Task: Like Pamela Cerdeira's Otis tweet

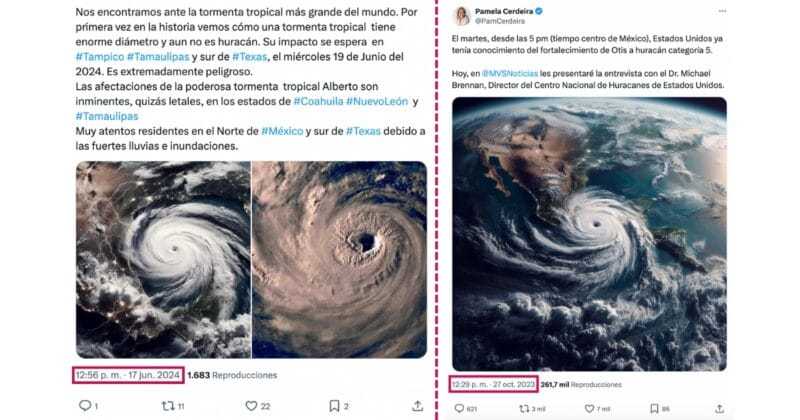Action: pyautogui.click(x=590, y=408)
